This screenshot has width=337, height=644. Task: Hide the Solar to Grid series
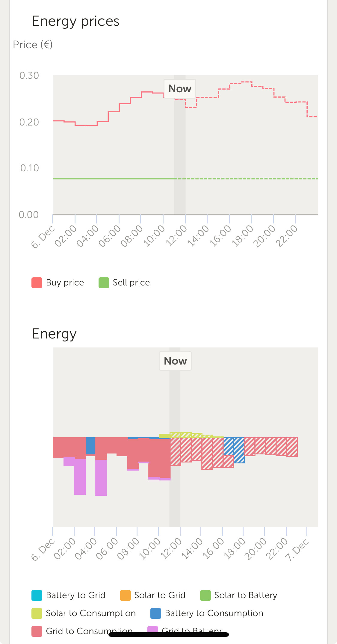coord(126,595)
